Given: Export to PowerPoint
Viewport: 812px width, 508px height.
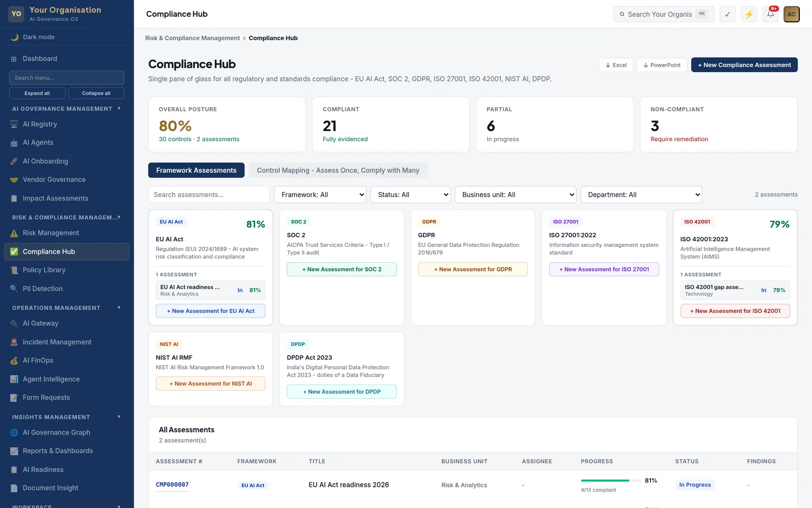Looking at the screenshot, I should (x=662, y=65).
